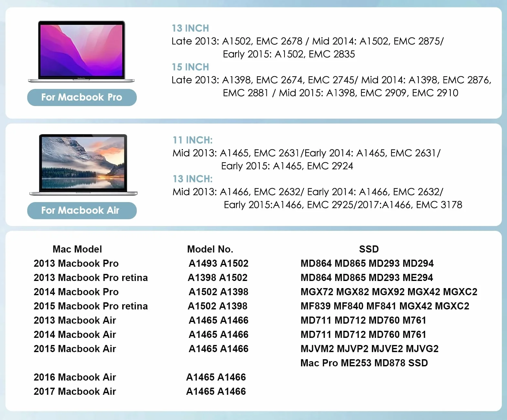Click 'A1465 A1466' in the 2016 Macbook Air row
The width and height of the screenshot is (507, 420).
pos(216,377)
